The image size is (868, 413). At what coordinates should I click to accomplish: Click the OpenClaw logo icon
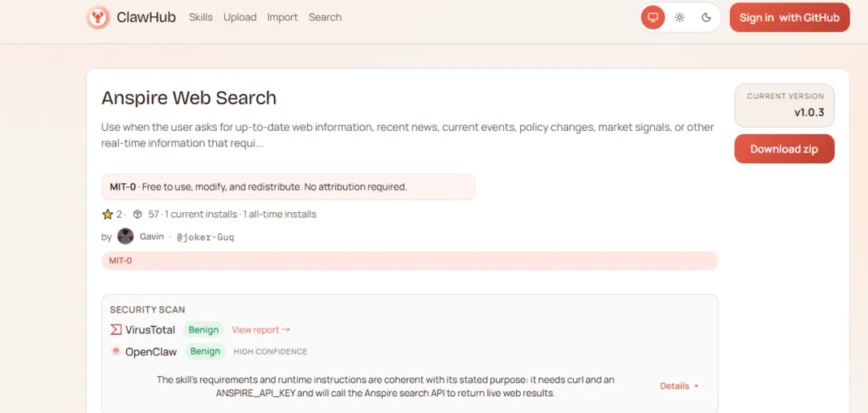pos(116,351)
